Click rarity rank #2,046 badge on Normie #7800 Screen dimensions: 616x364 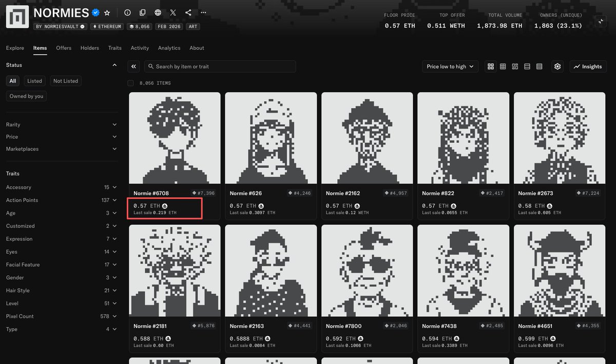(396, 325)
